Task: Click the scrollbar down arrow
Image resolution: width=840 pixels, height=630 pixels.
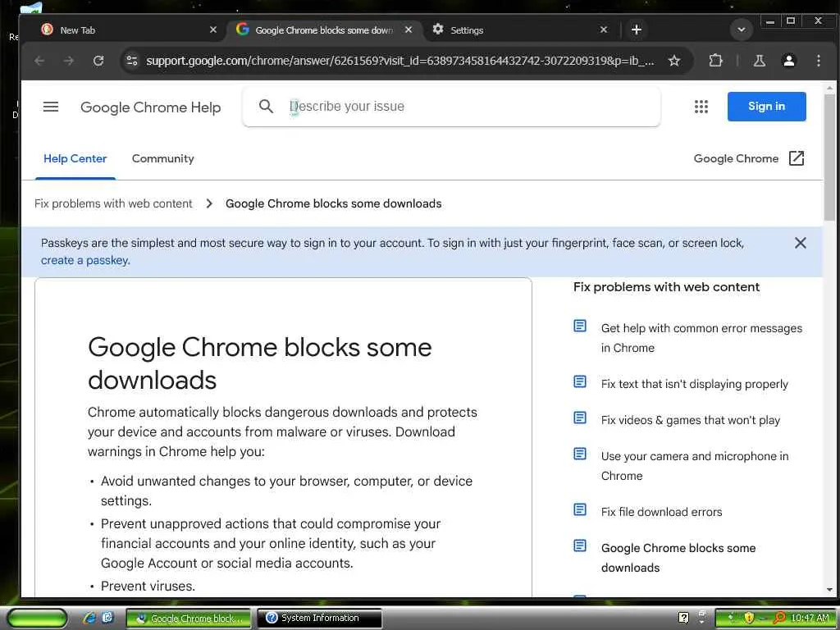Action: click(829, 590)
